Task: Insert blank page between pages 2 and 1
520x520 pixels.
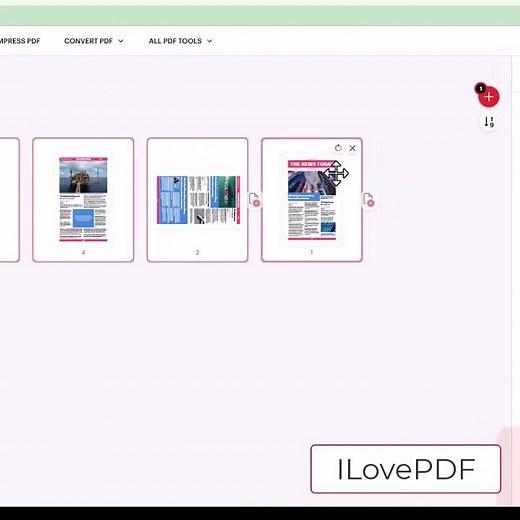Action: tap(255, 199)
